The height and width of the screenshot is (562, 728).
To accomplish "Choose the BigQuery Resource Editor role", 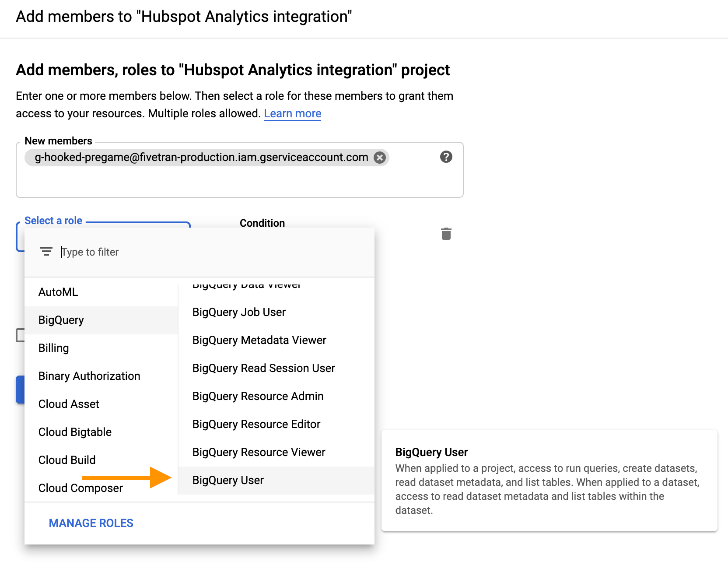I will tap(276, 424).
